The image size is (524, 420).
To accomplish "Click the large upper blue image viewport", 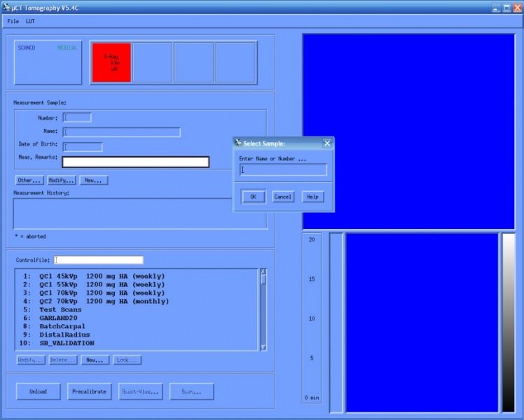I will pos(408,132).
